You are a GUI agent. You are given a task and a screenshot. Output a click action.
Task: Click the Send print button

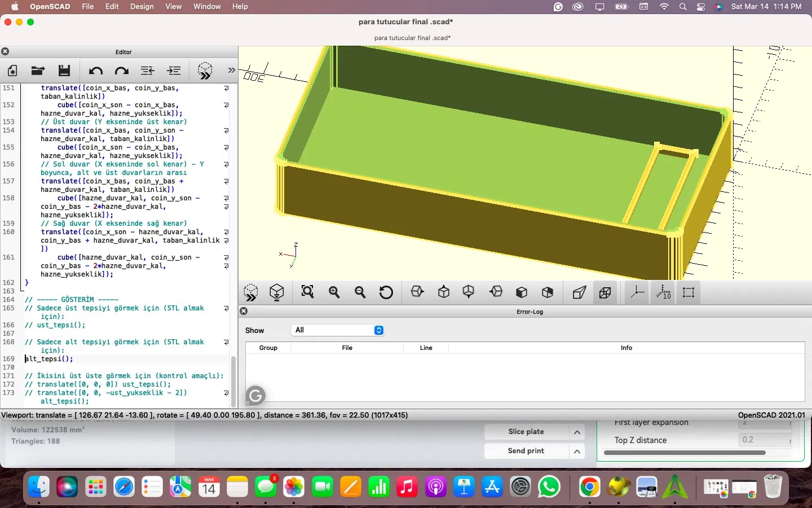[526, 451]
